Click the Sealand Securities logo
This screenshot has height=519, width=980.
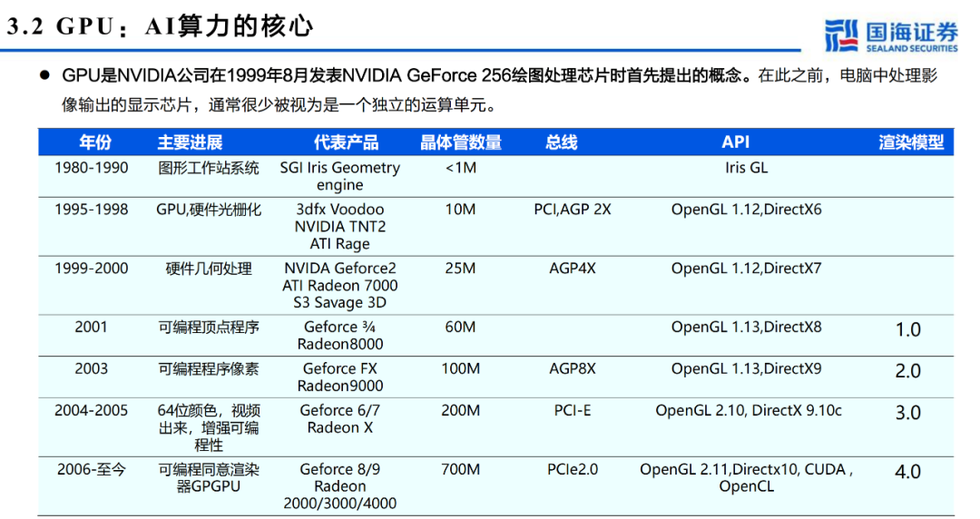[891, 35]
